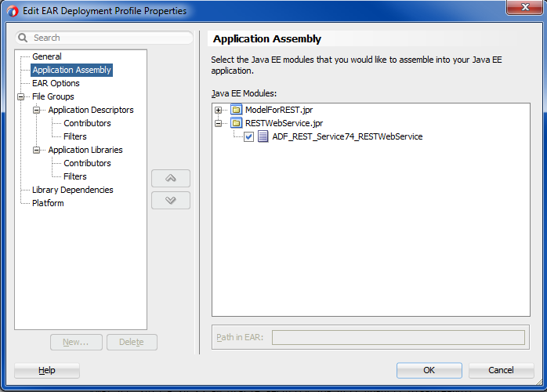Image resolution: width=547 pixels, height=392 pixels.
Task: Open the EAR Options page
Action: click(56, 83)
